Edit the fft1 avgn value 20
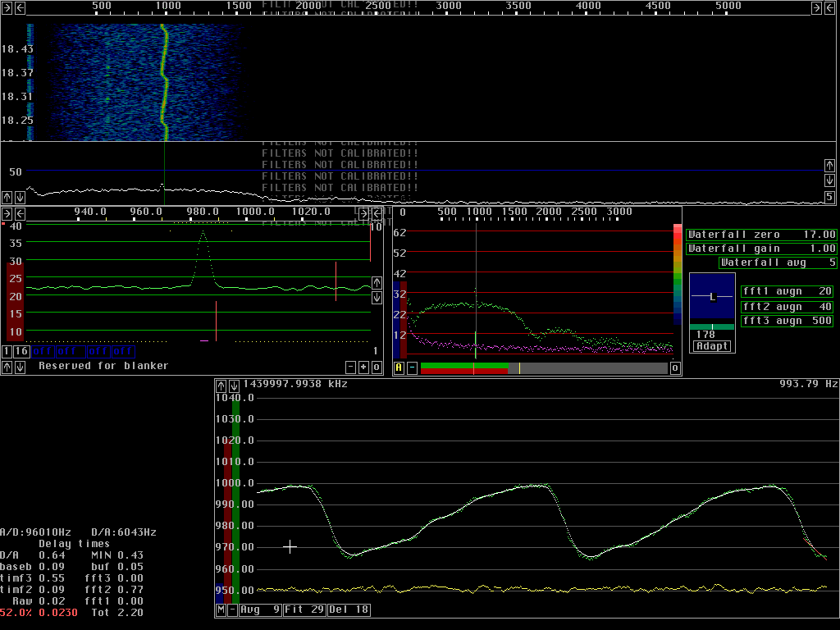The height and width of the screenshot is (630, 840). click(x=787, y=291)
